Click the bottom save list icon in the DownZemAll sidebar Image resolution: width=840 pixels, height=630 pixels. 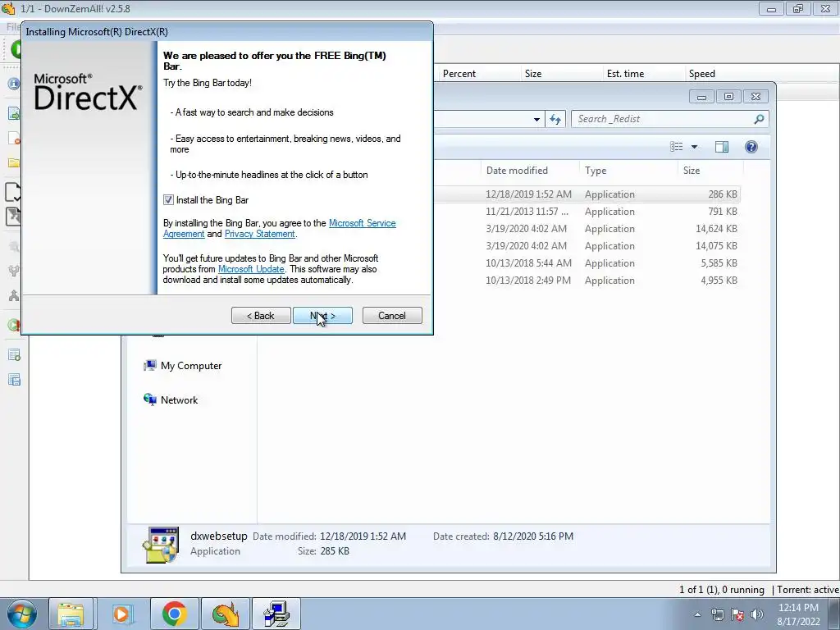[13, 380]
